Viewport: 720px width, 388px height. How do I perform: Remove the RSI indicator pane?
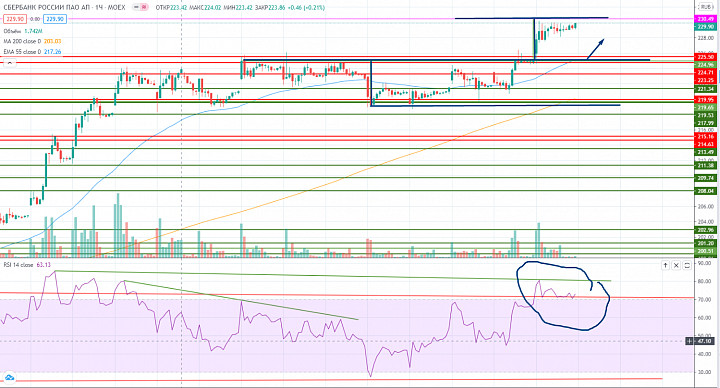[676, 265]
